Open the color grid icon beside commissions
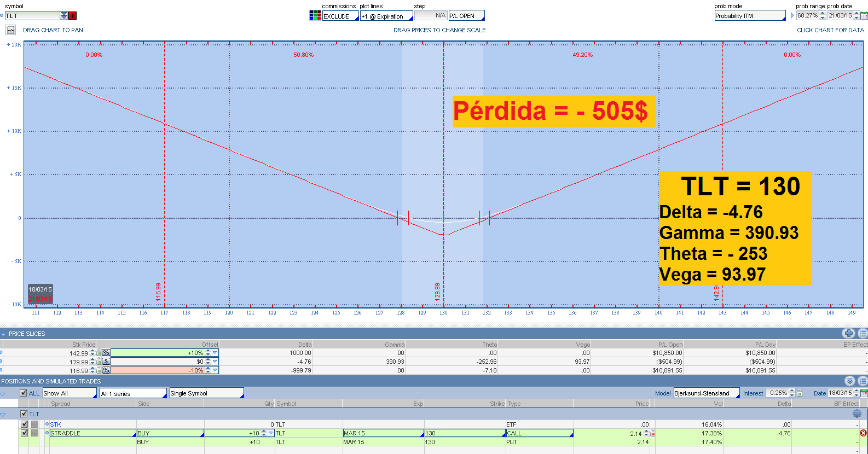The image size is (868, 454). pyautogui.click(x=315, y=15)
